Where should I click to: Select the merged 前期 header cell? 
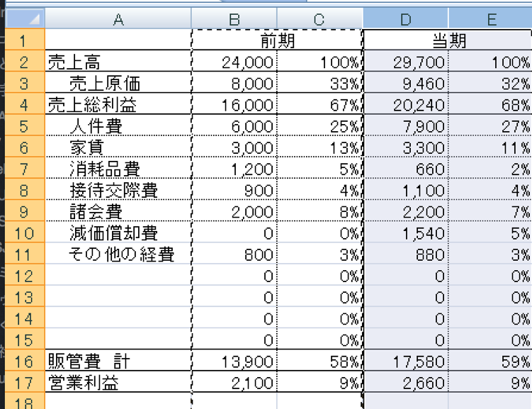277,41
